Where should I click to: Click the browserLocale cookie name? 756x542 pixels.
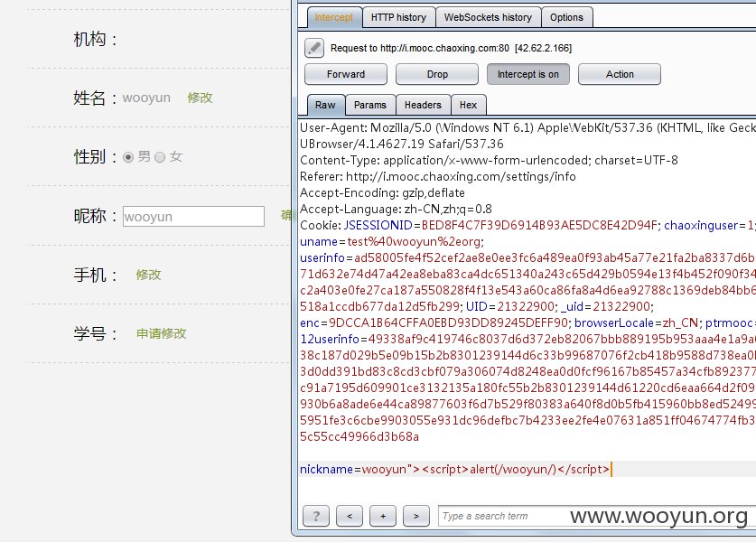pos(614,323)
